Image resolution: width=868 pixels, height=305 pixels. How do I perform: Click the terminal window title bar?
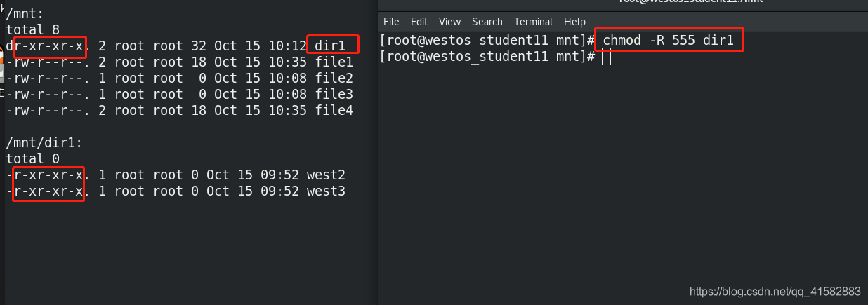[623, 4]
